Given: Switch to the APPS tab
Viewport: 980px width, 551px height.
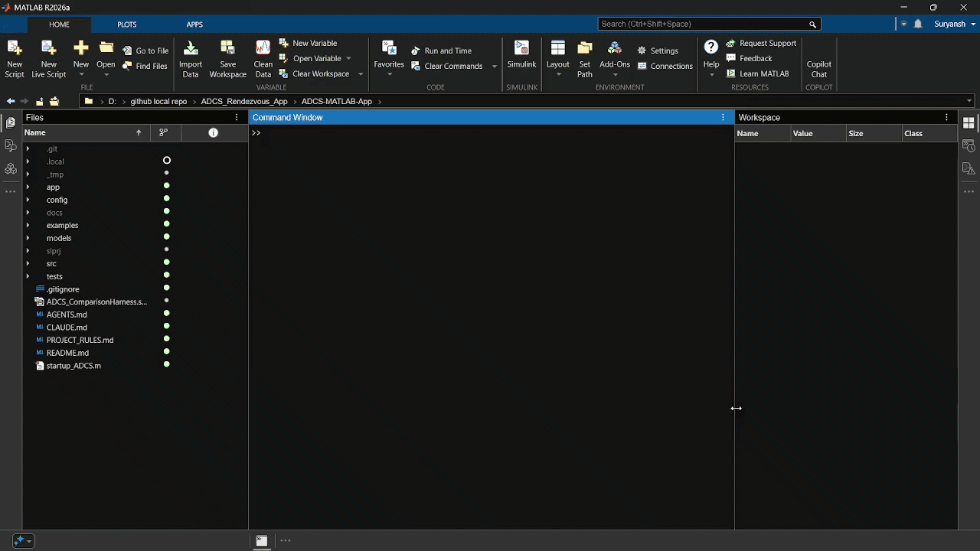Looking at the screenshot, I should [194, 24].
